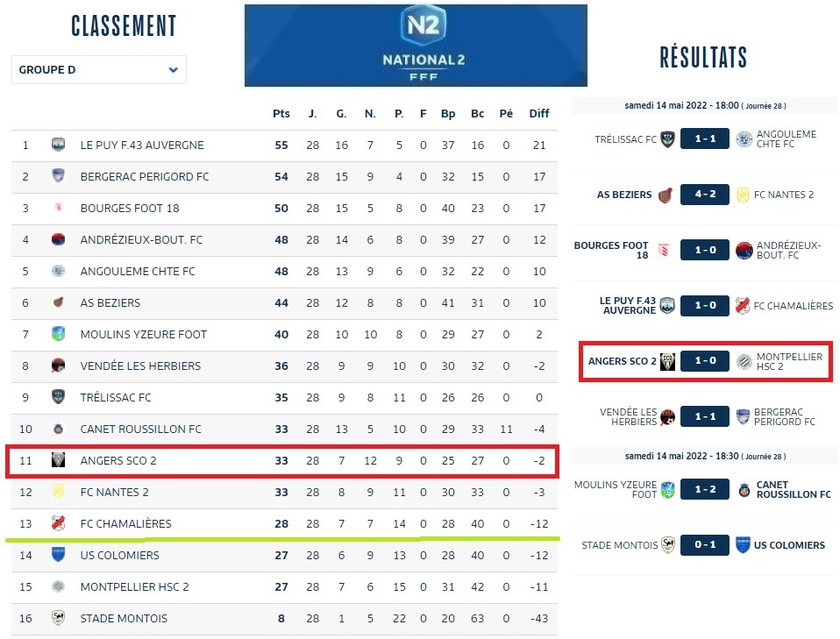Click the FC Nantes 2 logo in results

point(744,195)
